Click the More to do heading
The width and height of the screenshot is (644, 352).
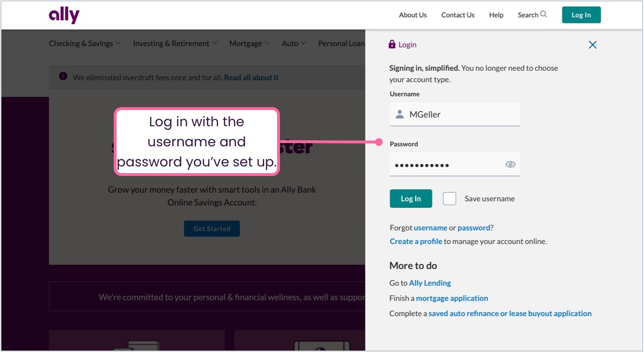[x=413, y=266]
